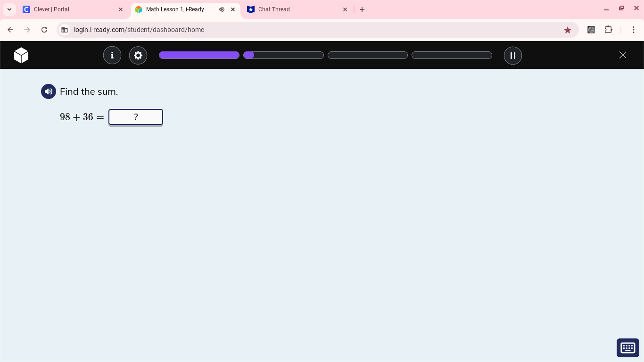Image resolution: width=644 pixels, height=362 pixels.
Task: View site information icon in address bar
Action: click(65, 30)
